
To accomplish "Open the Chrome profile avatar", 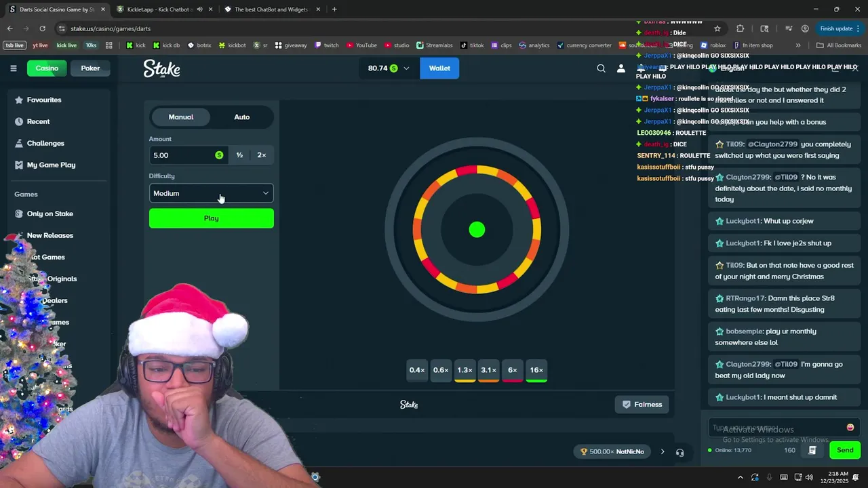I will pyautogui.click(x=805, y=28).
